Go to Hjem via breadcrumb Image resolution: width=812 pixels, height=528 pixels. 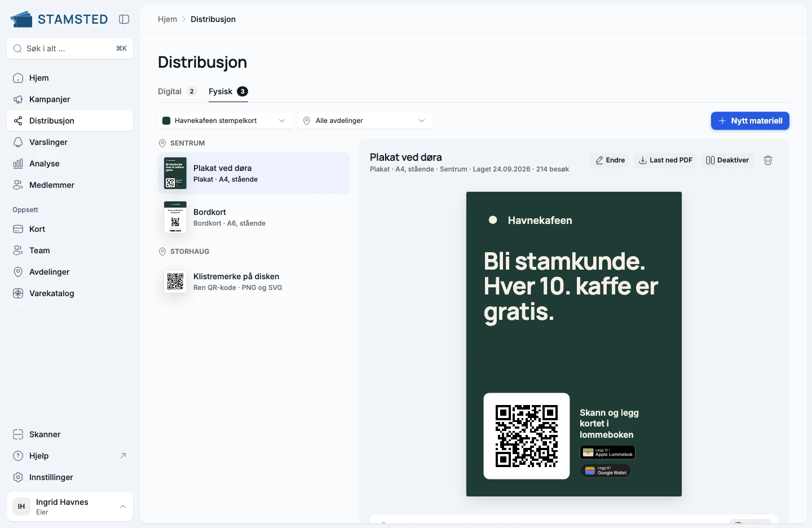point(167,19)
